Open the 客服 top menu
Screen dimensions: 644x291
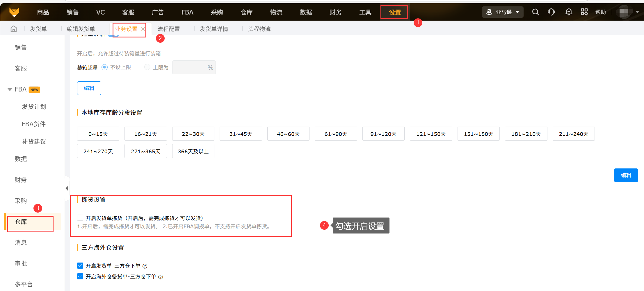tap(128, 12)
